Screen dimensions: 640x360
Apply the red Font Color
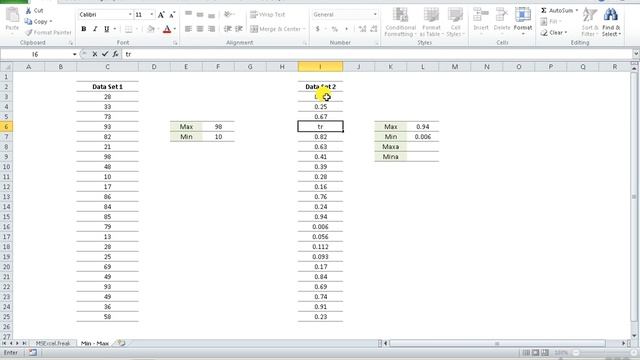tap(167, 29)
